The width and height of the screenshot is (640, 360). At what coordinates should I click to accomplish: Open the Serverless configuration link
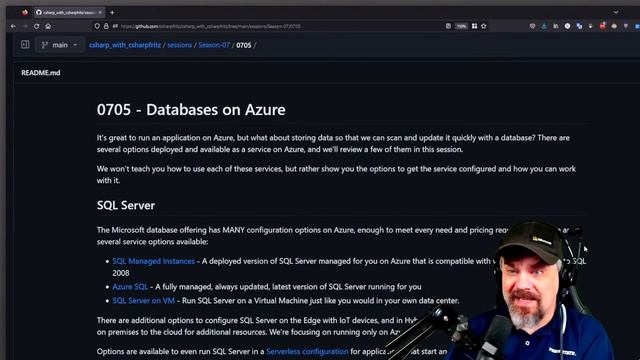point(307,351)
